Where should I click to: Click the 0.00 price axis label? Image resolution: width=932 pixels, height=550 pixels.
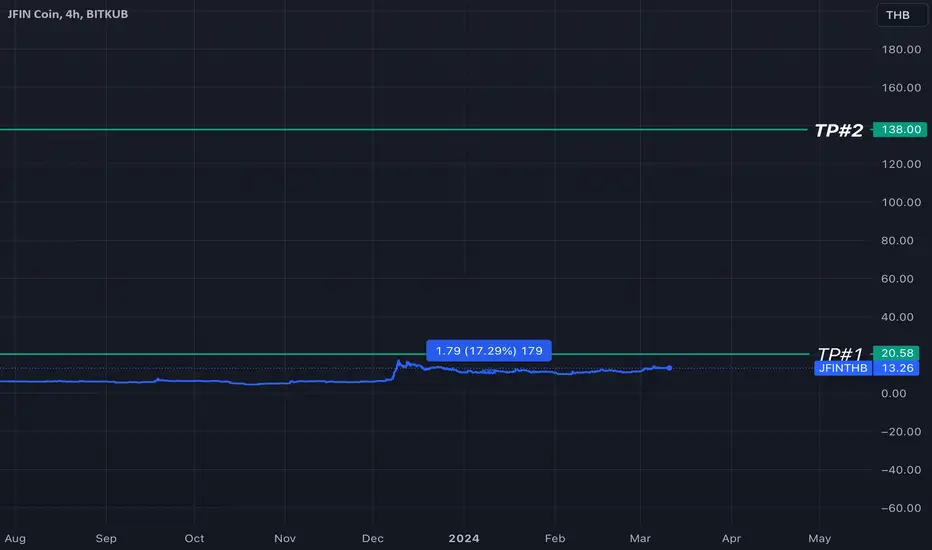(x=893, y=394)
